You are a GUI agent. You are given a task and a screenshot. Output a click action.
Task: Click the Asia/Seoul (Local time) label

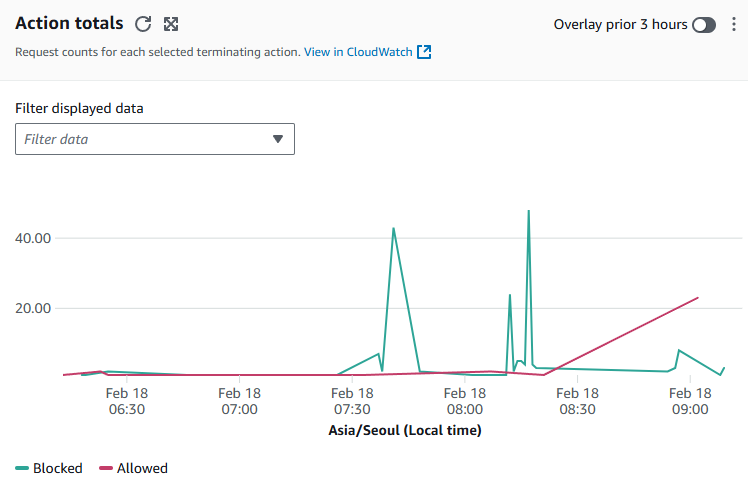pyautogui.click(x=405, y=430)
